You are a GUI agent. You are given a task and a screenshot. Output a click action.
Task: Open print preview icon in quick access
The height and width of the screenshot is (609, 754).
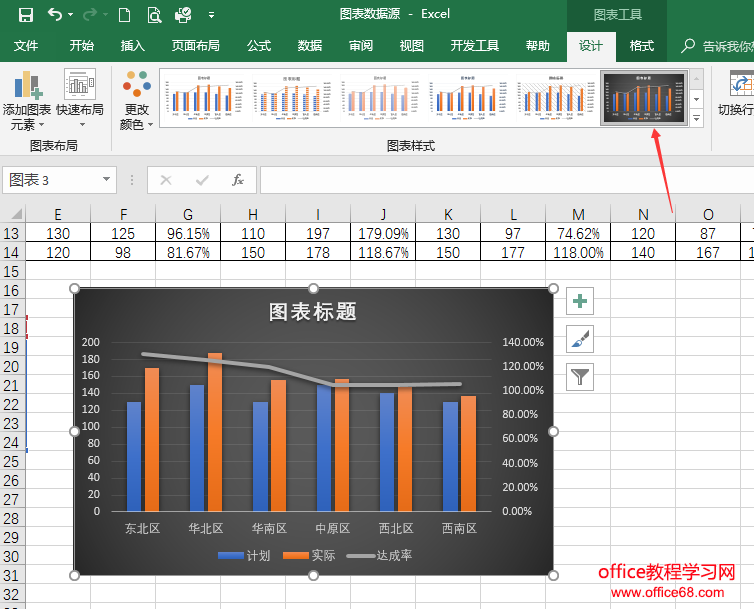coord(154,15)
